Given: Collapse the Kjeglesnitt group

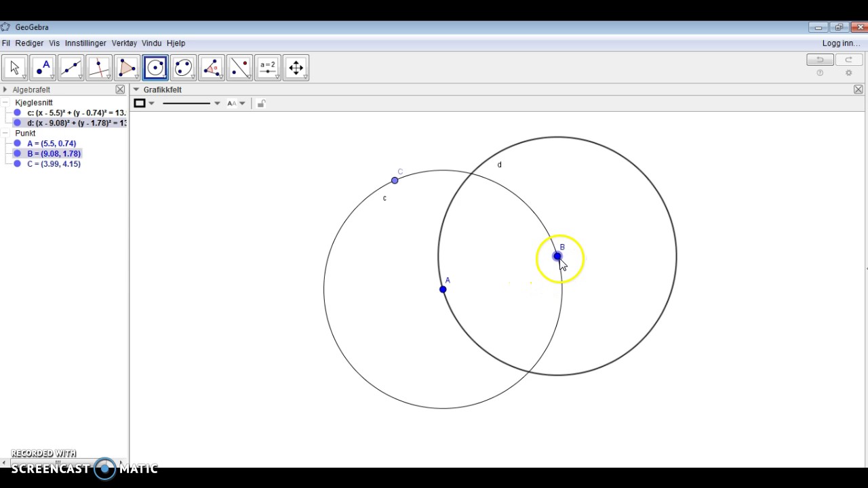Looking at the screenshot, I should [5, 102].
